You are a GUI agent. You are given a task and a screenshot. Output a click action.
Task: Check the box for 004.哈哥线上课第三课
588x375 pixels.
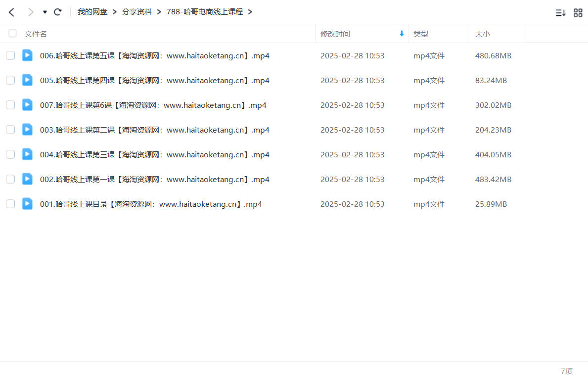10,154
